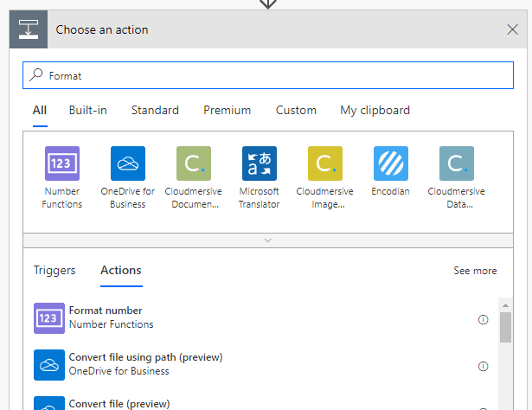Switch to the Triggers tab
532x410 pixels.
click(54, 270)
